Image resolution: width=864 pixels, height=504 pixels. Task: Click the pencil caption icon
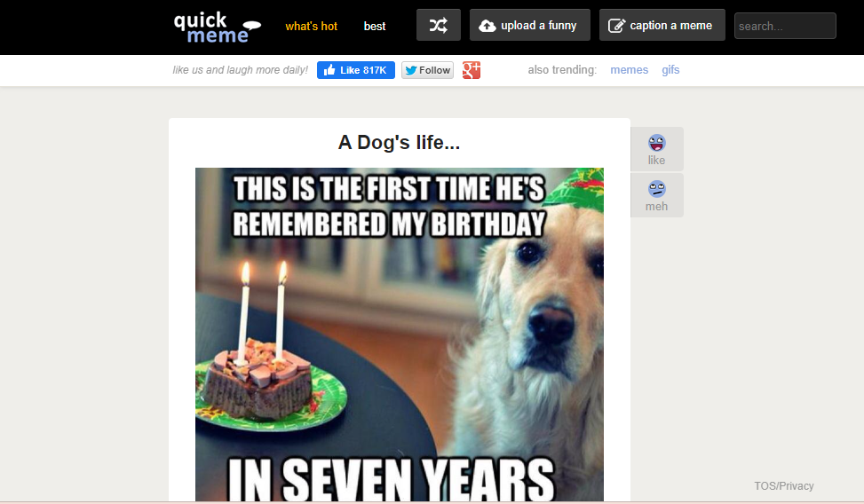point(616,26)
